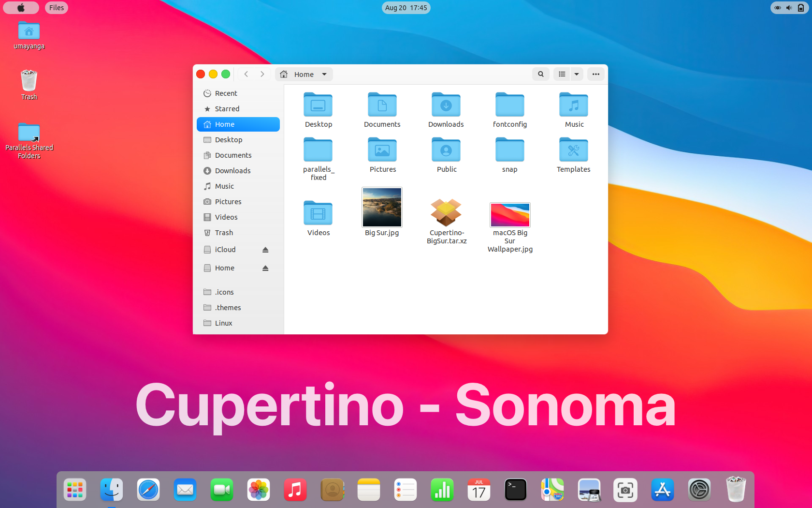Open the three-dot main menu
The image size is (812, 508).
point(596,74)
